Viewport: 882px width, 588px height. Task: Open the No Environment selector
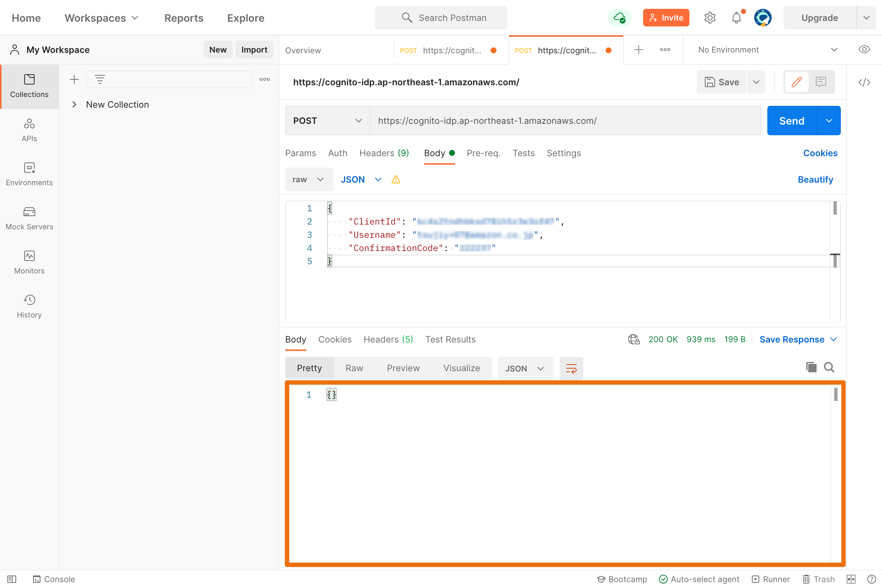click(768, 50)
